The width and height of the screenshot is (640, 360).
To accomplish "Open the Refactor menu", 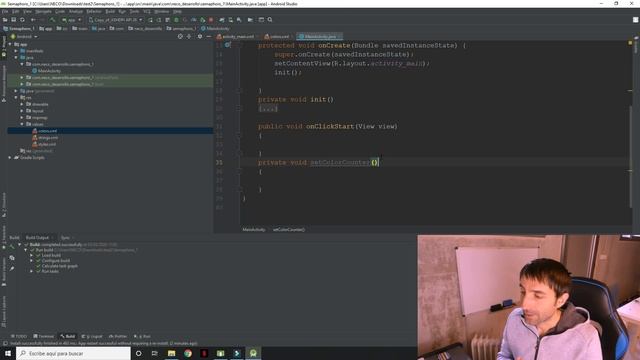I will [x=93, y=11].
